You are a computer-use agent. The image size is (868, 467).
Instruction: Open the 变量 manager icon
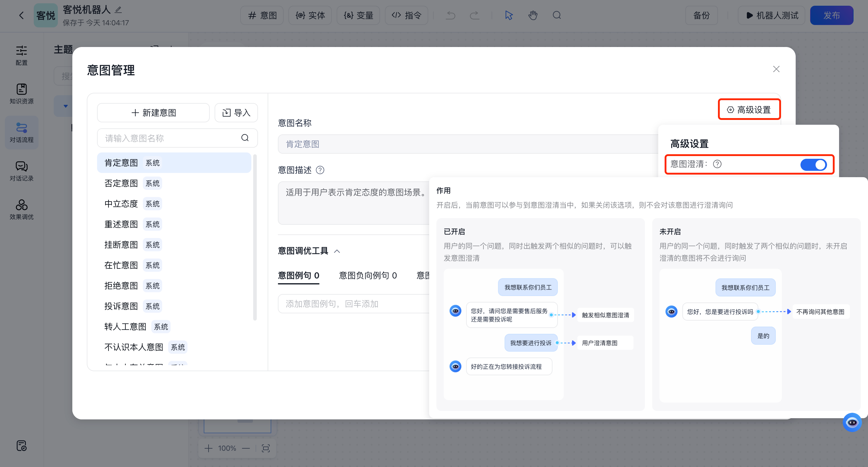(358, 15)
